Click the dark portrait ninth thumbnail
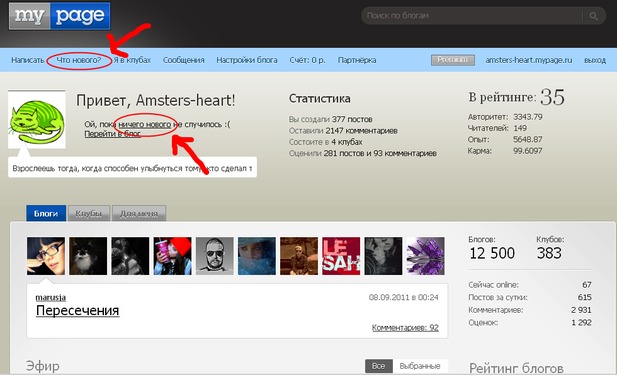The width and height of the screenshot is (617, 375). click(x=383, y=256)
